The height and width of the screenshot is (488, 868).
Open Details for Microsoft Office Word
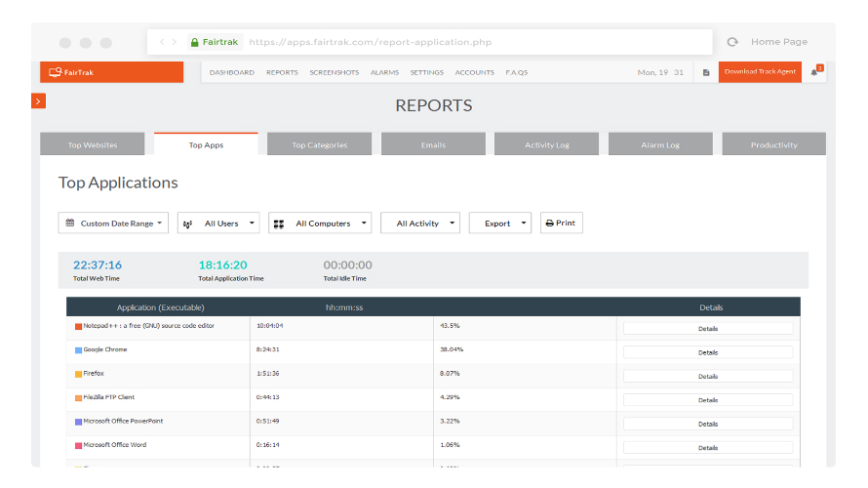pos(708,448)
